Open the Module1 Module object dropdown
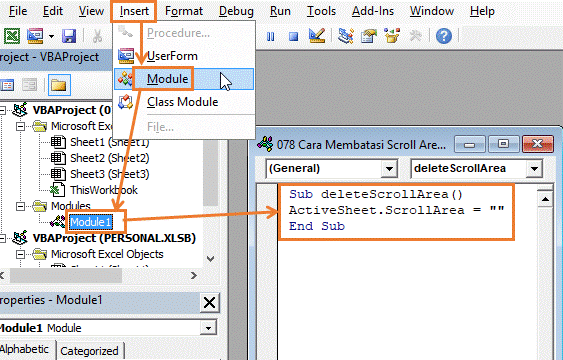The width and height of the screenshot is (563, 360). tap(208, 328)
